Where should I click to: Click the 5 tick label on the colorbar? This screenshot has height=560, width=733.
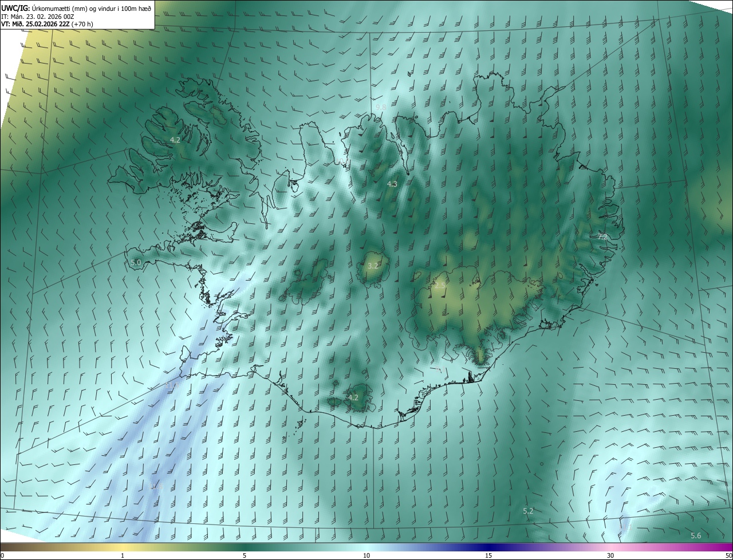click(x=245, y=555)
